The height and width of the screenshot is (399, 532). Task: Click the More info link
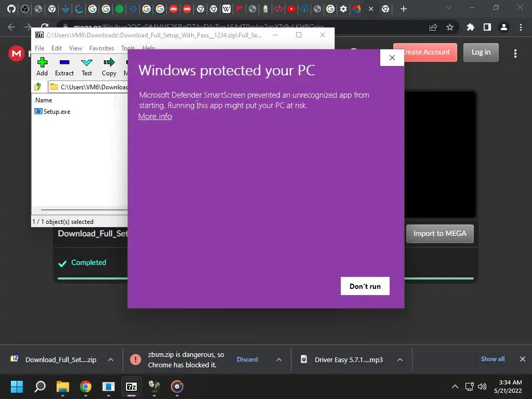coord(155,116)
